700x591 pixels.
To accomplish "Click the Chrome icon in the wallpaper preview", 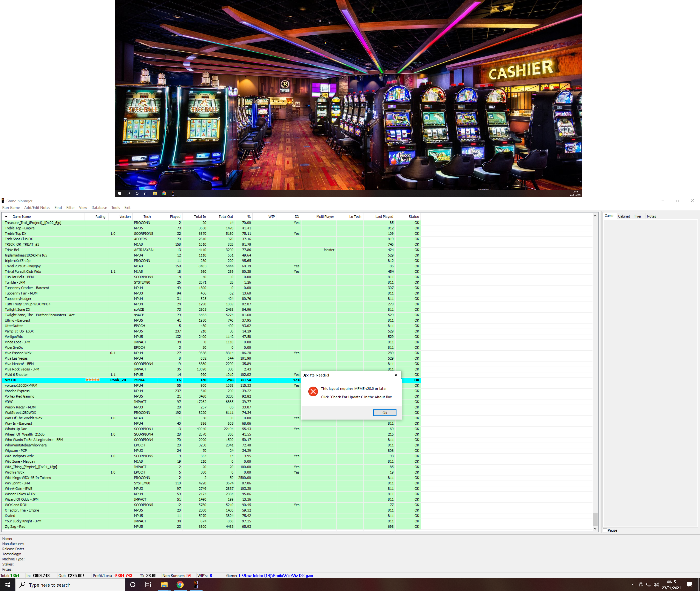I will pos(164,193).
